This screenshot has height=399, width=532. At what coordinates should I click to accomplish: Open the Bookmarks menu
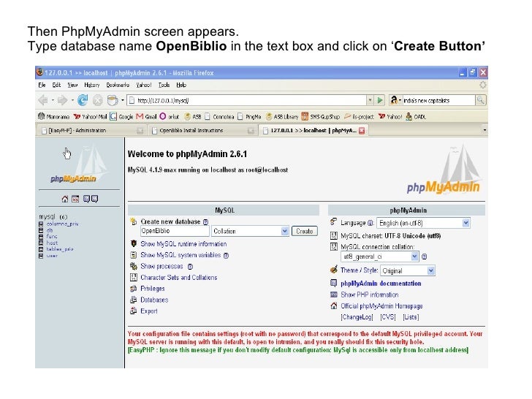click(118, 85)
